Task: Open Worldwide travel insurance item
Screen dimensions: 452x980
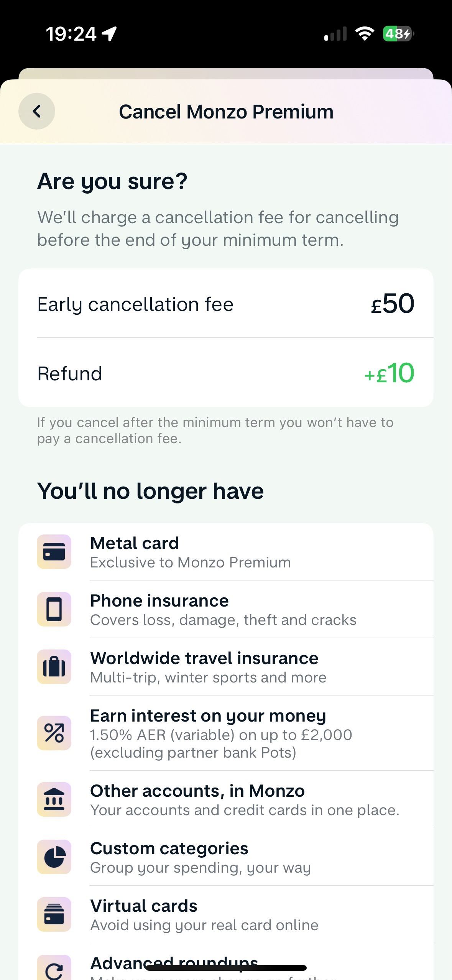Action: pos(204,658)
